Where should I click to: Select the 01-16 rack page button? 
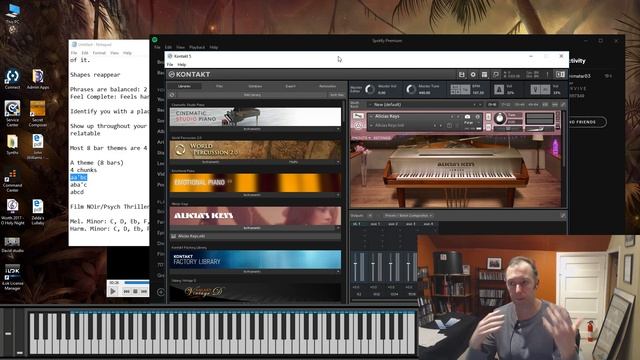(492, 104)
